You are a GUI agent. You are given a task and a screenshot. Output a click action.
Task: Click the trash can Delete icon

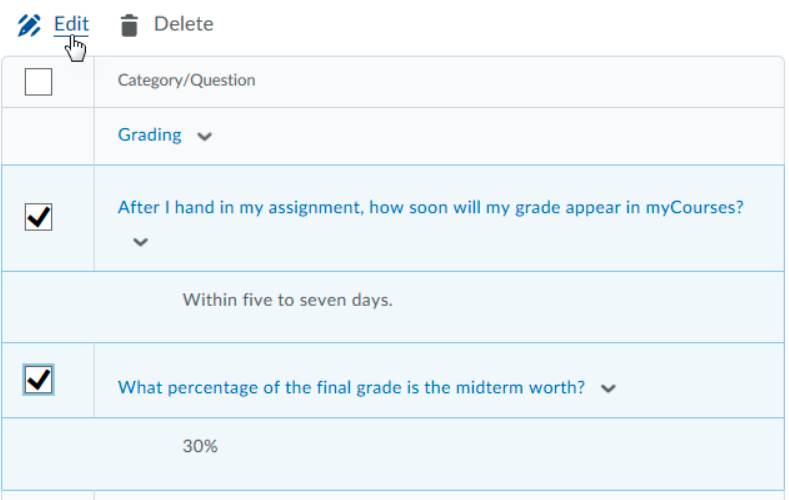(x=128, y=25)
